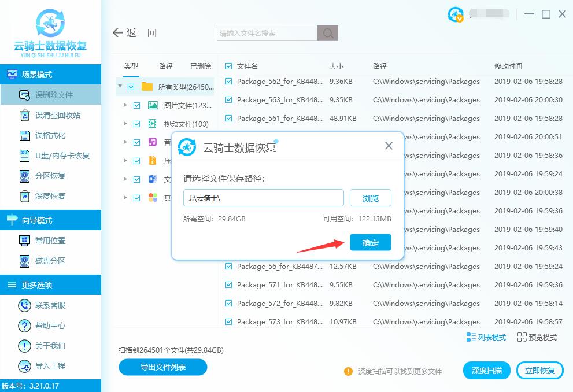Toggle the select-all 文件名 header checkbox

[x=229, y=66]
